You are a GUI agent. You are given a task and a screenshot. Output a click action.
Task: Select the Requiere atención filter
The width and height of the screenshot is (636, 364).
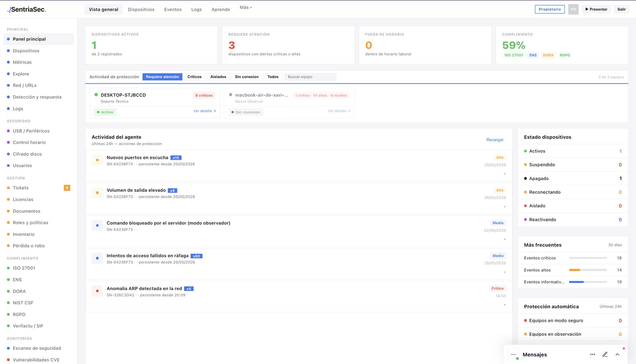click(x=162, y=77)
